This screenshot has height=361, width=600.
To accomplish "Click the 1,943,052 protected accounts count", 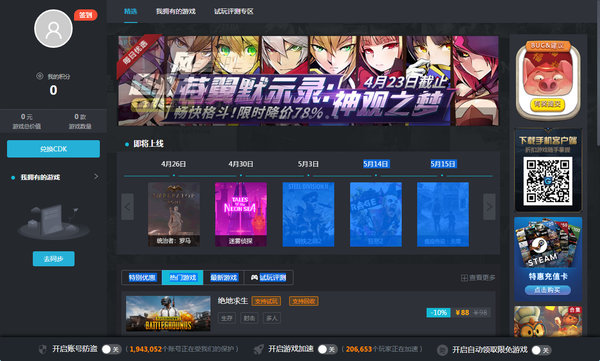I will pos(146,349).
